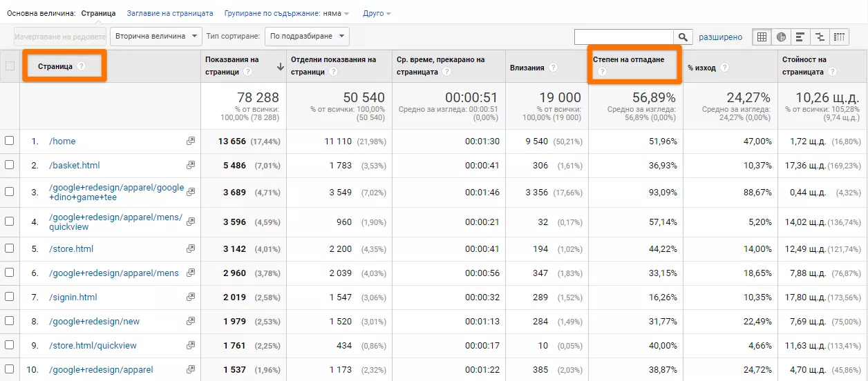Sort by % изход column header
The width and height of the screenshot is (868, 381).
pos(702,68)
